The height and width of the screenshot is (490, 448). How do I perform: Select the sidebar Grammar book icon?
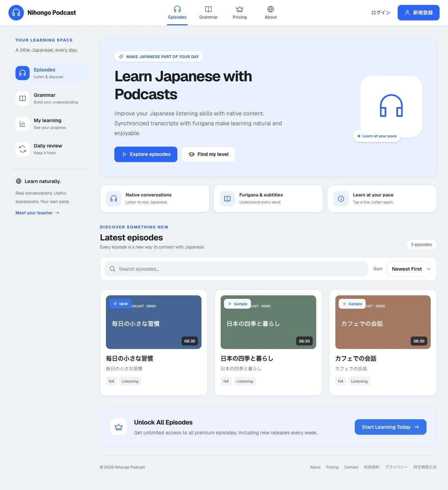pos(23,98)
